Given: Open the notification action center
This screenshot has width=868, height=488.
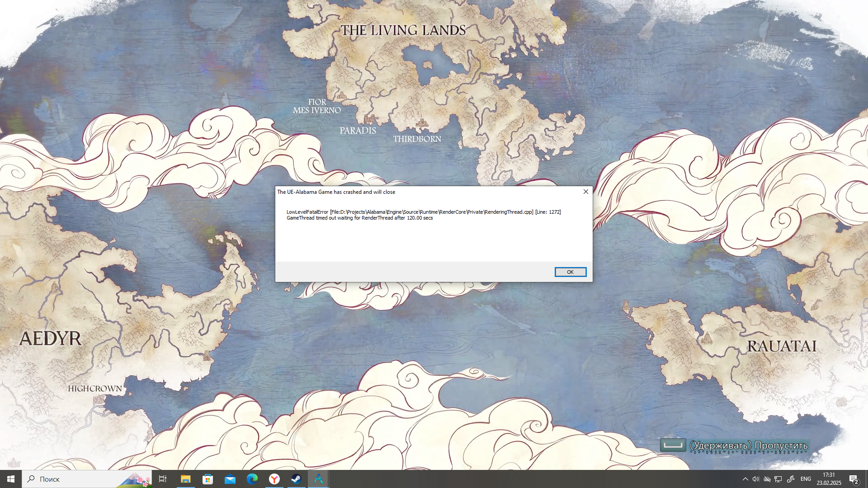Looking at the screenshot, I should click(x=854, y=479).
